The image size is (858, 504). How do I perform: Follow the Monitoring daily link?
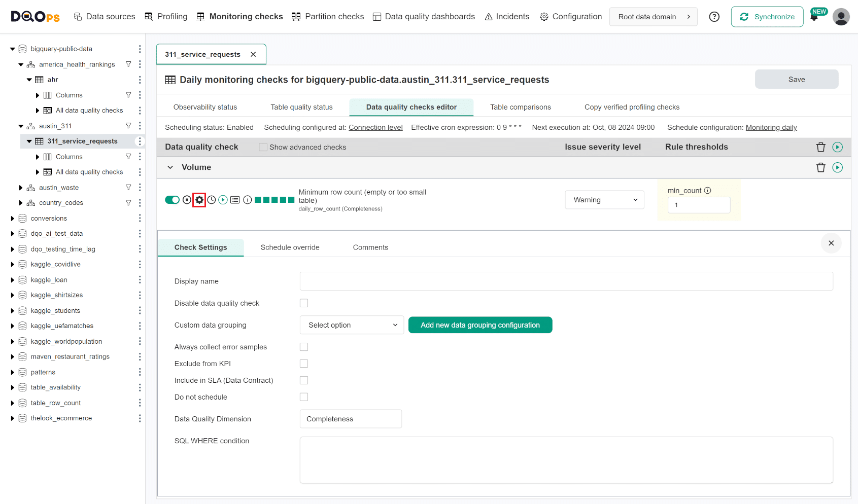[x=771, y=127]
